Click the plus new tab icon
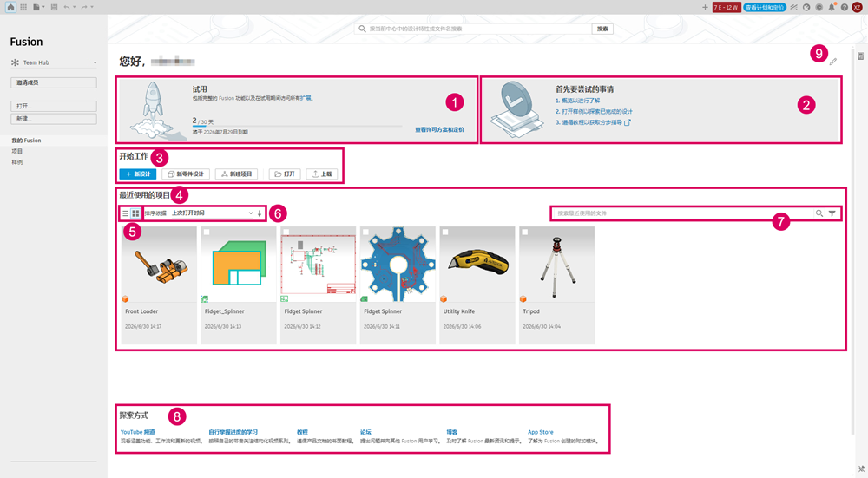 coord(705,7)
